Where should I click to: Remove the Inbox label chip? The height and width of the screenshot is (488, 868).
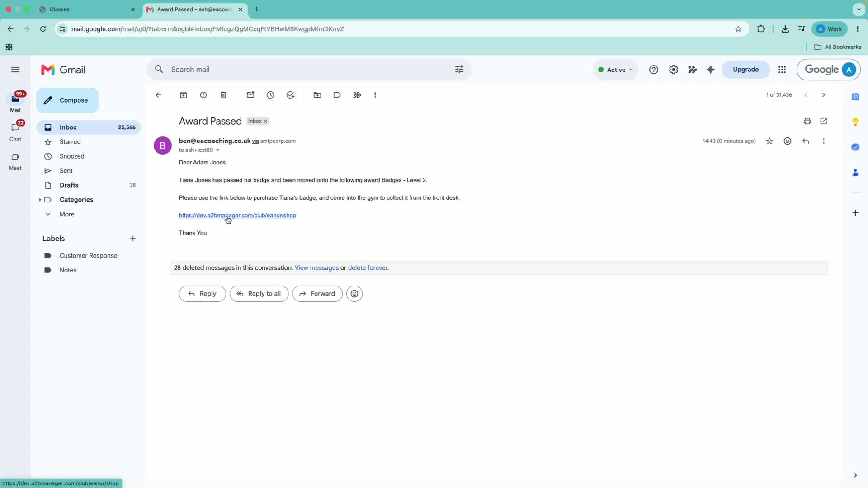pyautogui.click(x=266, y=121)
